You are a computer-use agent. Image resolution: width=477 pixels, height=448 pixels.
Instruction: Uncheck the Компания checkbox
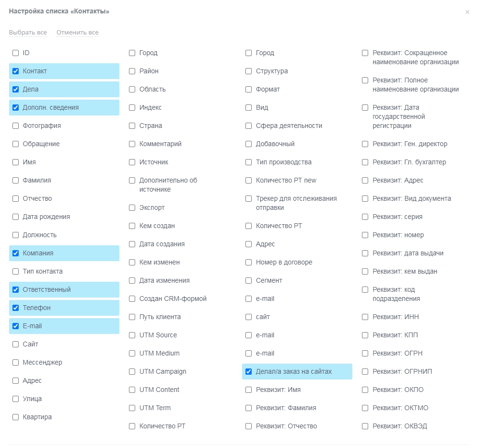[15, 253]
